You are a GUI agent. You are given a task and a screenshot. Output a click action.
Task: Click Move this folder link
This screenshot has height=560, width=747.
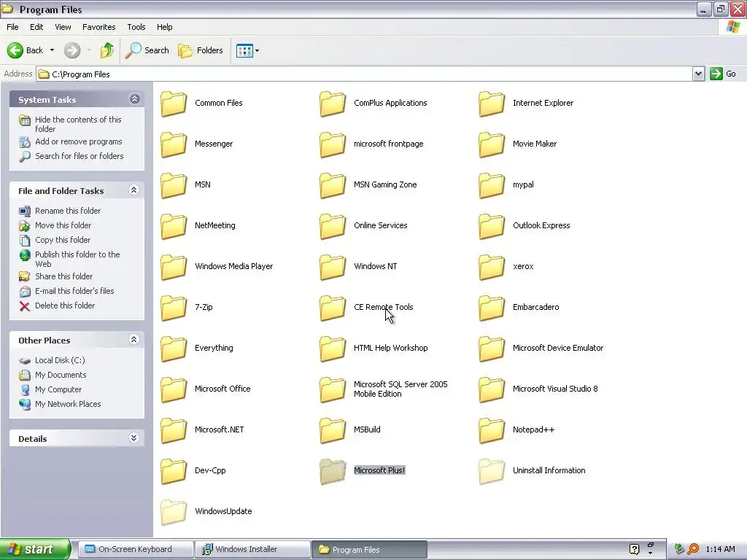coord(63,225)
